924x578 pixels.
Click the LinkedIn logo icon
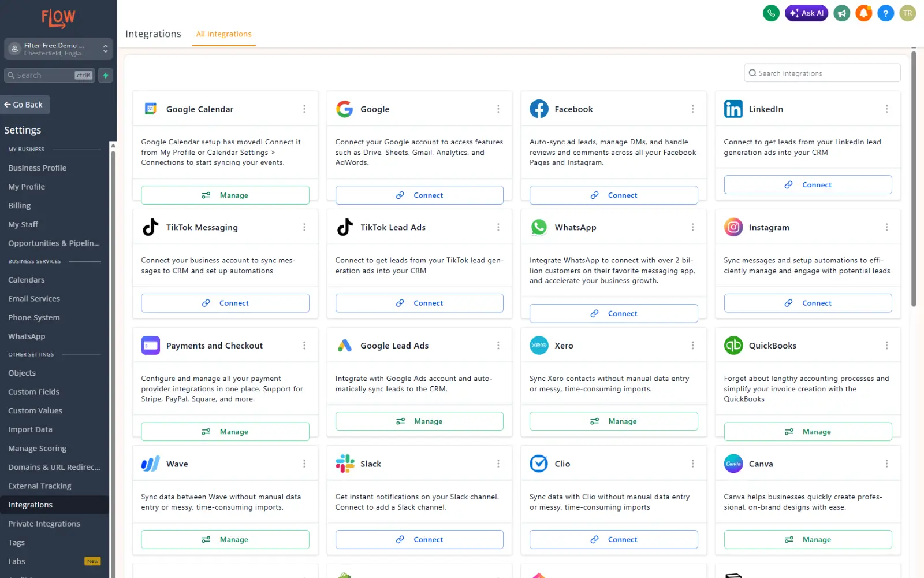click(733, 109)
